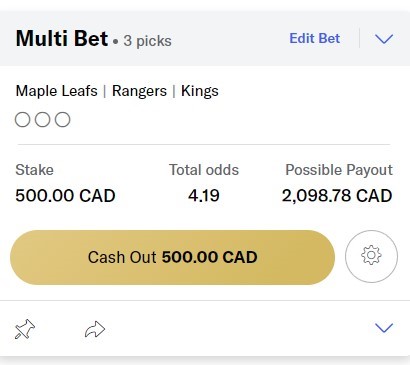Viewport: 410px width, 365px height.
Task: Click the 3 picks count label
Action: 147,41
